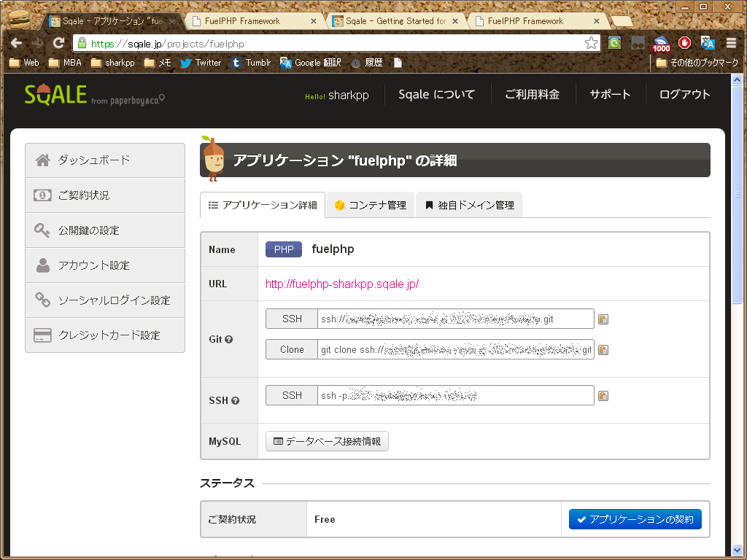Click the green refresh extension icon
Viewport: 747px width, 560px height.
pos(614,43)
